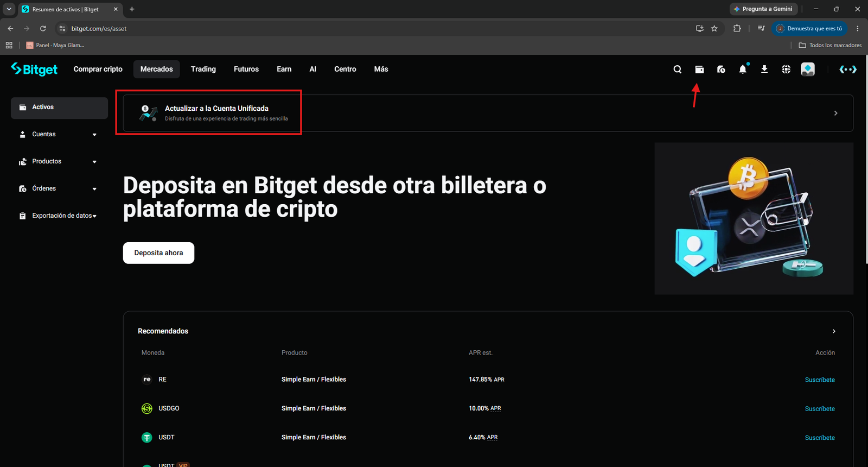Bookmark this page with star icon
This screenshot has width=868, height=467.
pyautogui.click(x=714, y=28)
